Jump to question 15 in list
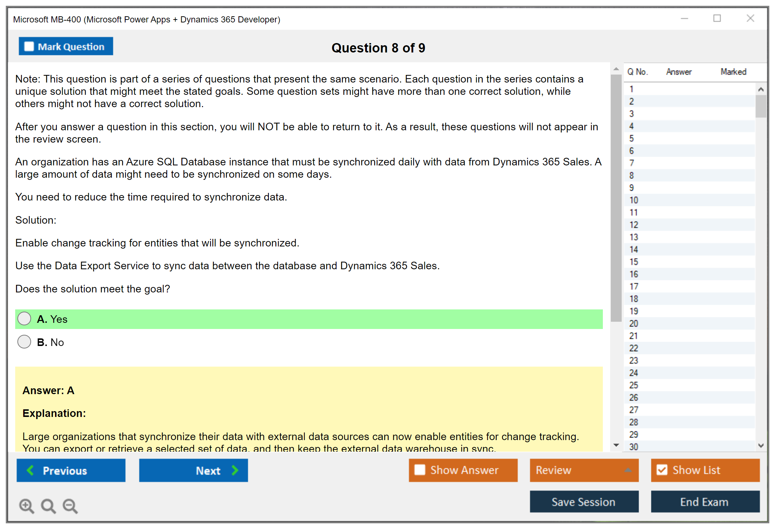The height and width of the screenshot is (532, 778). [634, 262]
